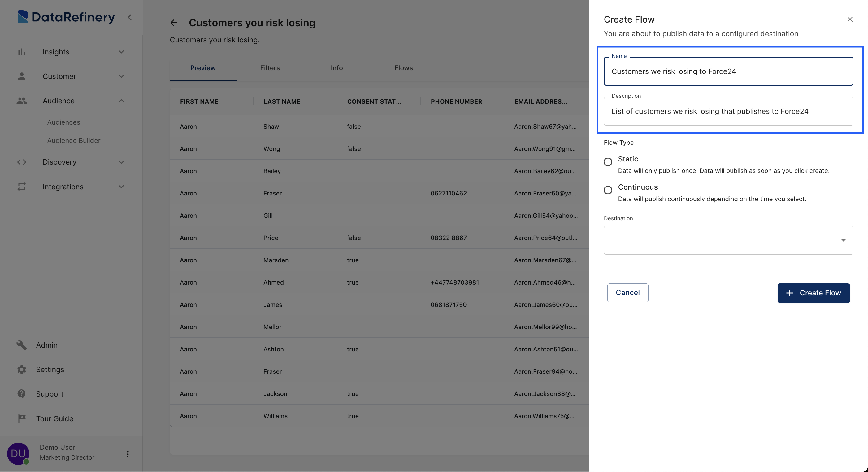Open the user options three-dot menu

tap(128, 454)
